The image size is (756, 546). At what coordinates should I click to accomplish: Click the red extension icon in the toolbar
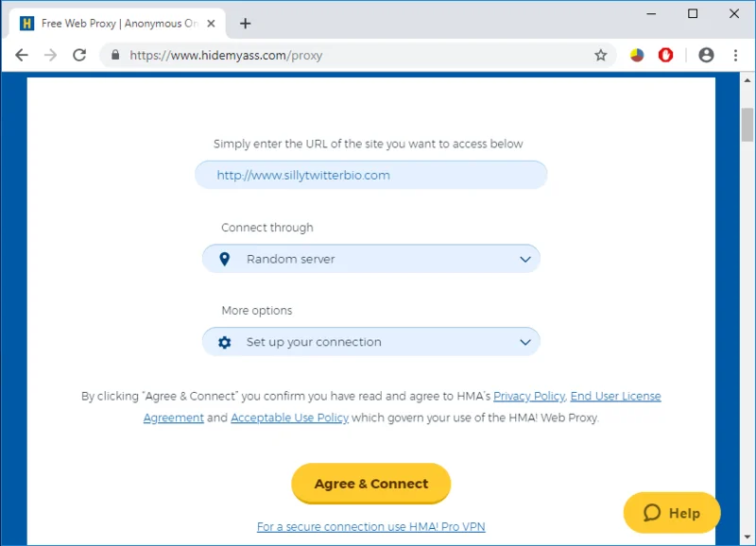pos(665,56)
